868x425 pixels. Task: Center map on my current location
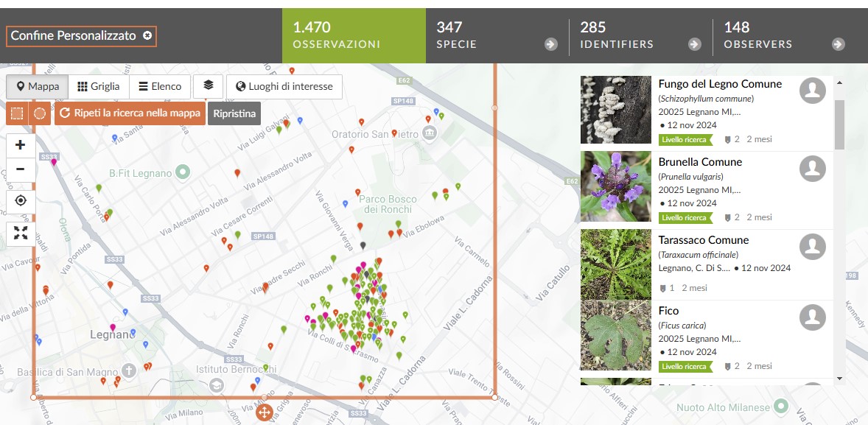point(21,200)
